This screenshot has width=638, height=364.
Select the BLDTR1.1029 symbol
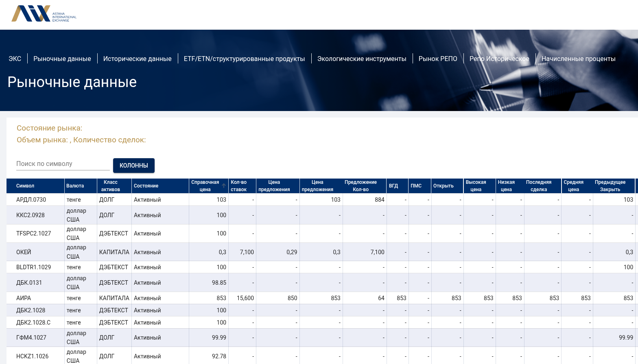click(x=34, y=267)
